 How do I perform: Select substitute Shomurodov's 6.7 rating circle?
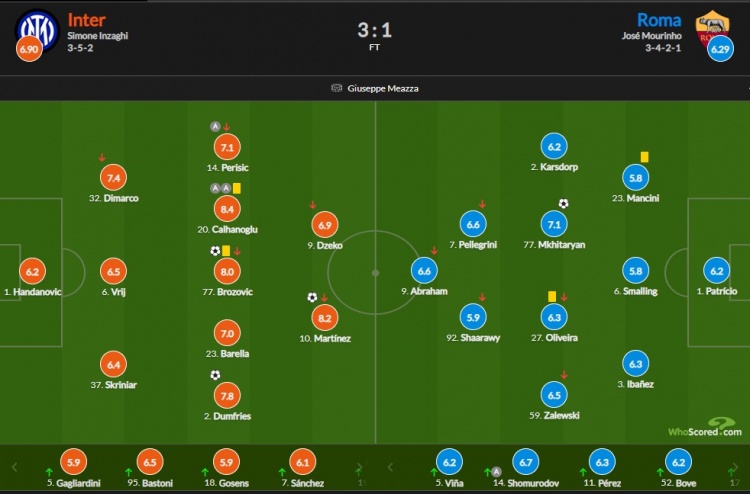click(526, 462)
